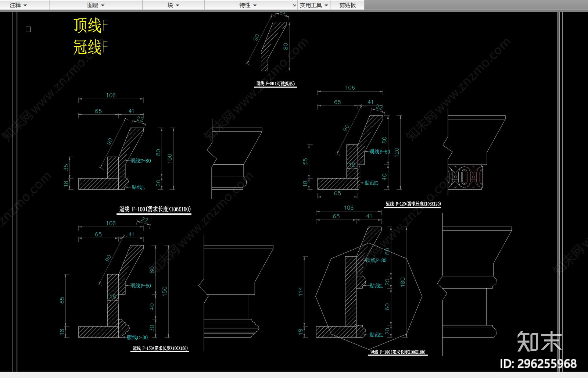Image resolution: width=588 pixels, height=378 pixels.
Task: Click the 剪贴板 panel title
Action: tap(347, 5)
